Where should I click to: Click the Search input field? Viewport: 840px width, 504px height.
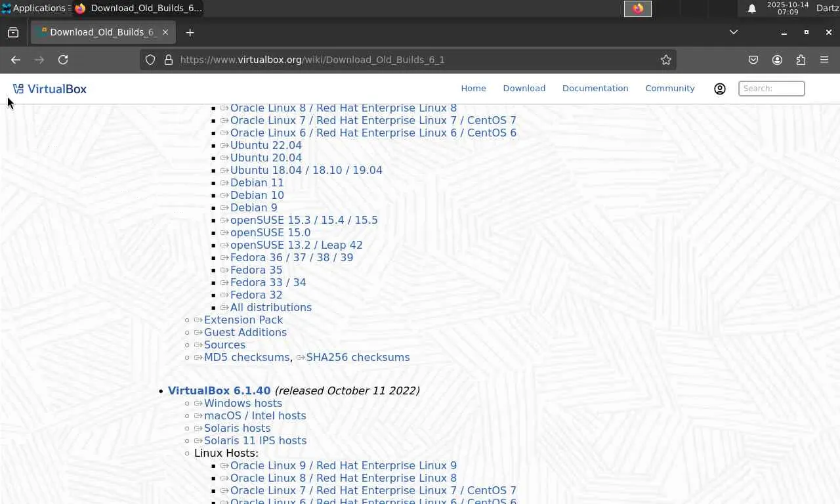pos(772,89)
